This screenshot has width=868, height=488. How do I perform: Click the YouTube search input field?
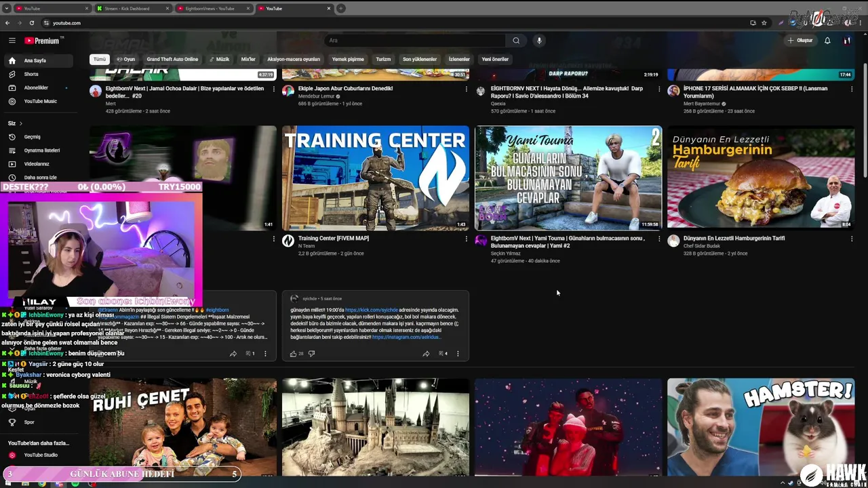415,41
